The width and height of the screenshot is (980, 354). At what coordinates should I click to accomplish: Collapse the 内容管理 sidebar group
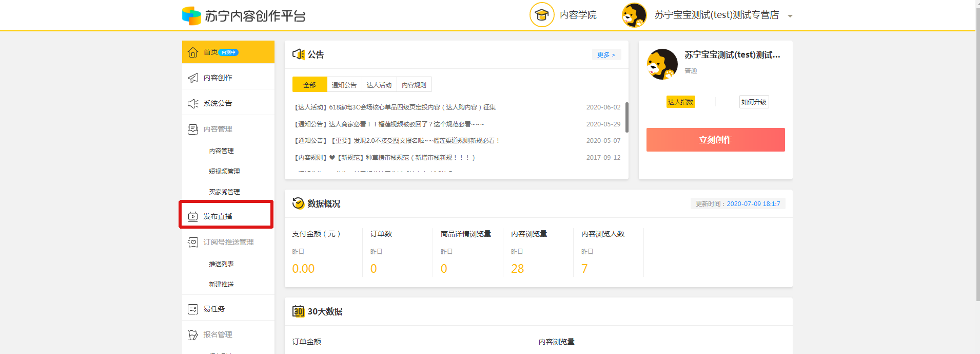[x=228, y=129]
